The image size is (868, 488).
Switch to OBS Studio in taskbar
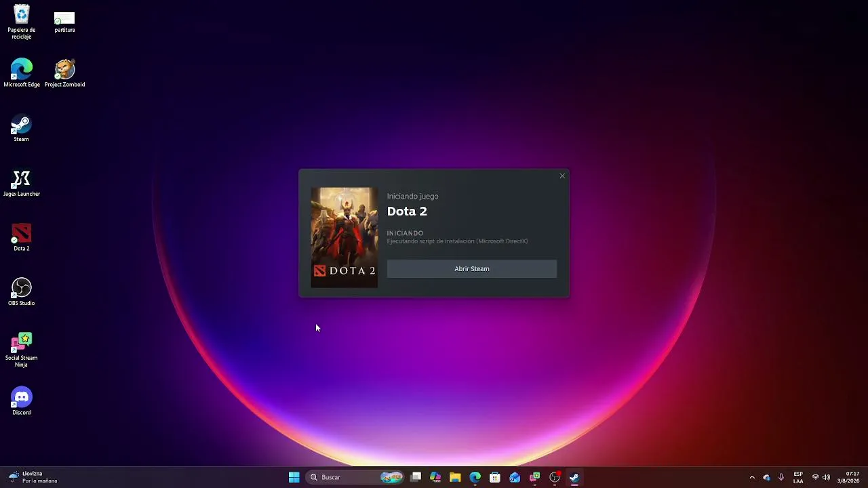click(555, 477)
